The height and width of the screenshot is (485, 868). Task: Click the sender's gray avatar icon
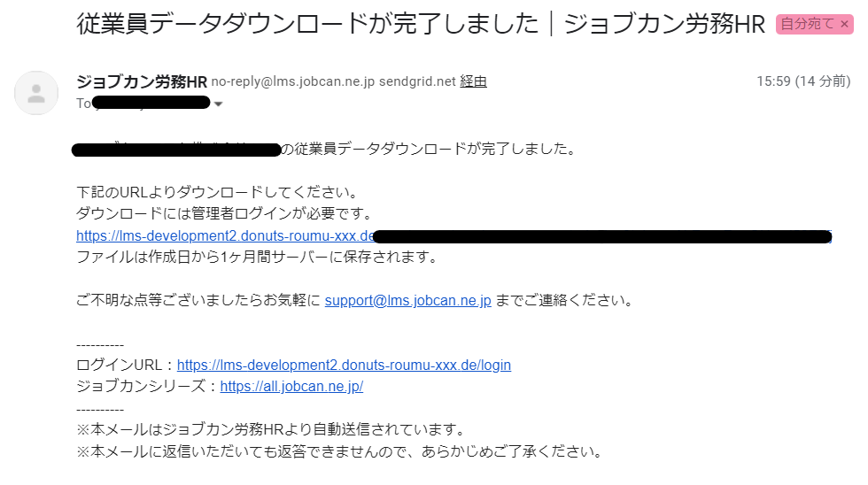[36, 93]
